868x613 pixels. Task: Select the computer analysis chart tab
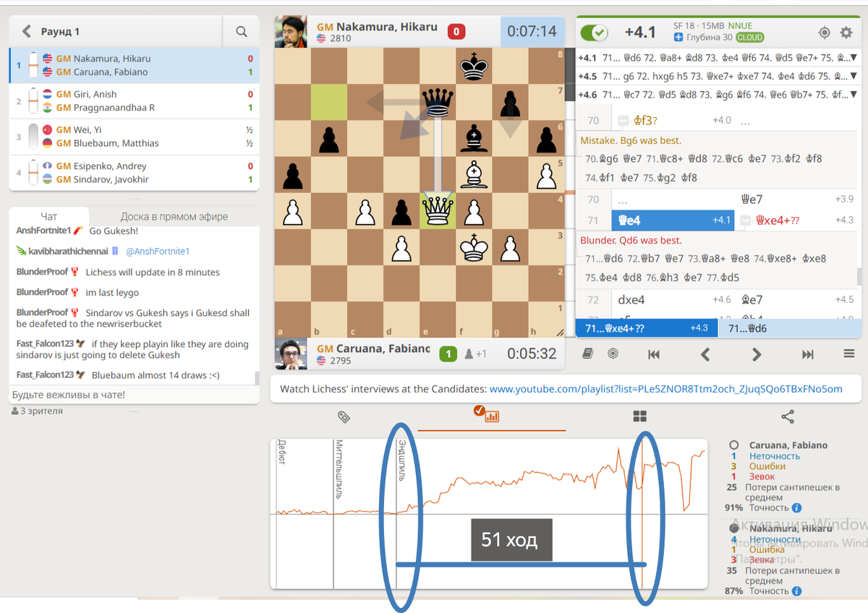[x=491, y=415]
